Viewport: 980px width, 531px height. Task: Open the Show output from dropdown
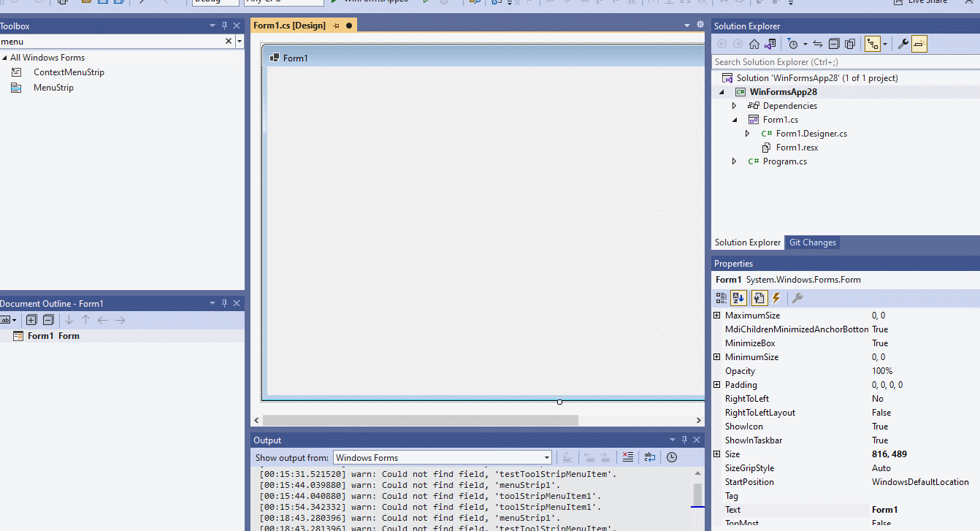[x=546, y=457]
